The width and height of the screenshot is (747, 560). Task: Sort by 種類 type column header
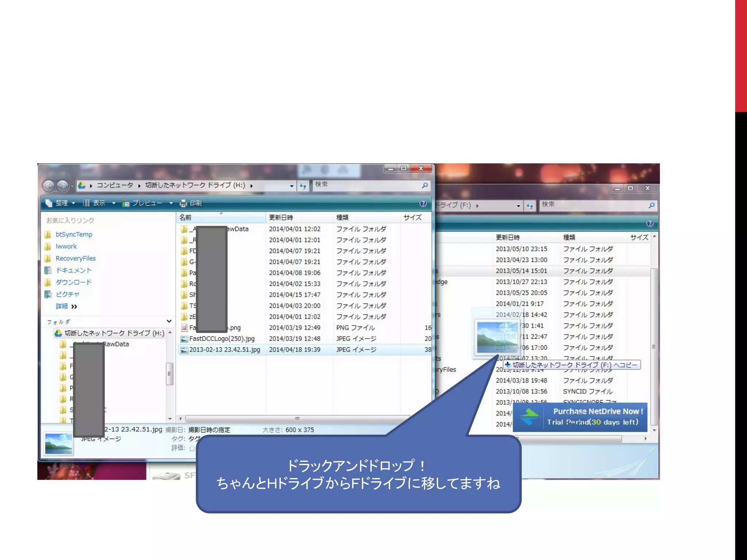342,218
